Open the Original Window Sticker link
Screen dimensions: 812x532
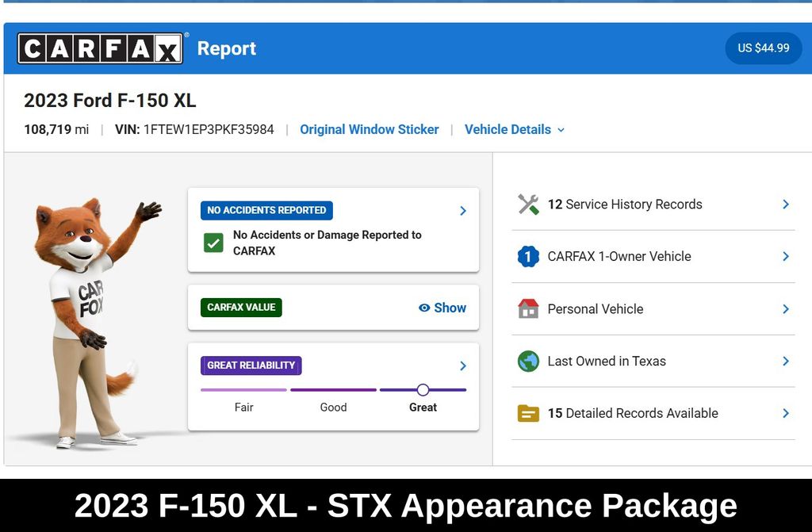[x=370, y=129]
